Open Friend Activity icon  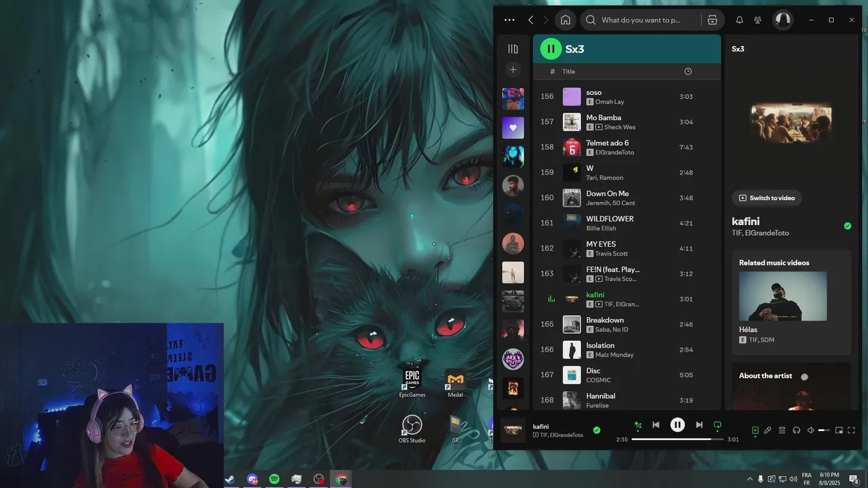click(x=758, y=20)
